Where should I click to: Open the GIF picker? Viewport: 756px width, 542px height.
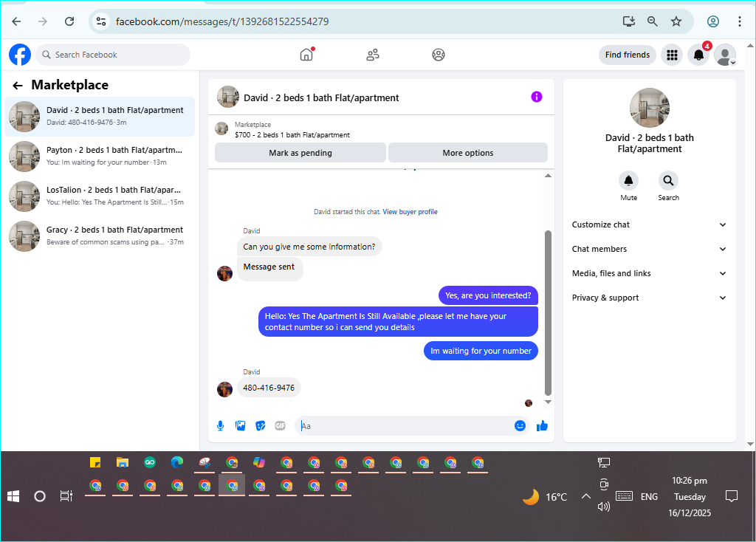(280, 426)
